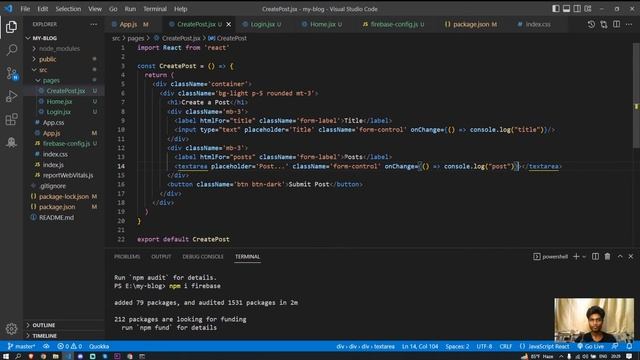Close the CreatePost.jsx tab
640x360 pixels.
pyautogui.click(x=229, y=24)
